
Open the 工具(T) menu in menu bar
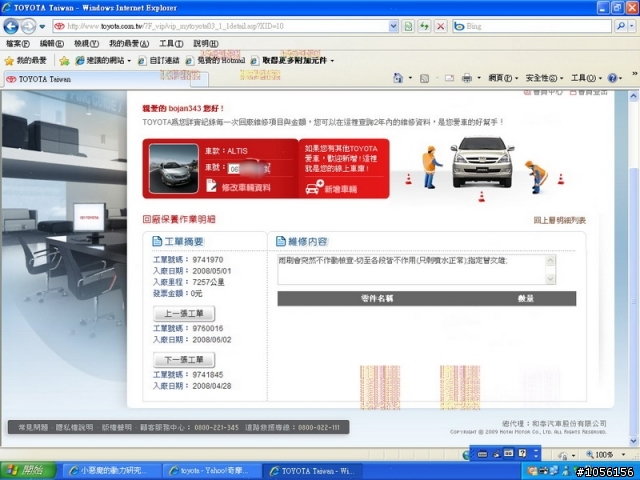171,43
